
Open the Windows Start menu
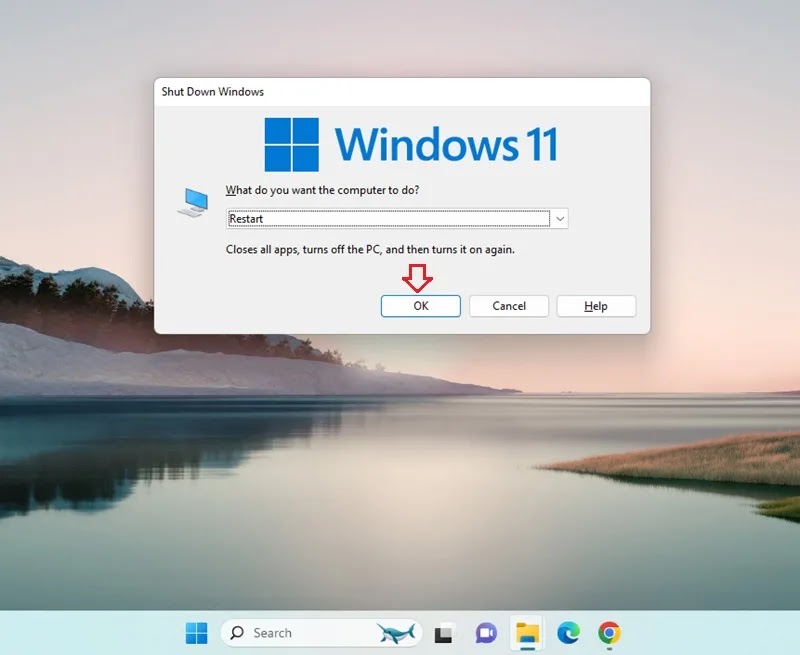point(196,633)
